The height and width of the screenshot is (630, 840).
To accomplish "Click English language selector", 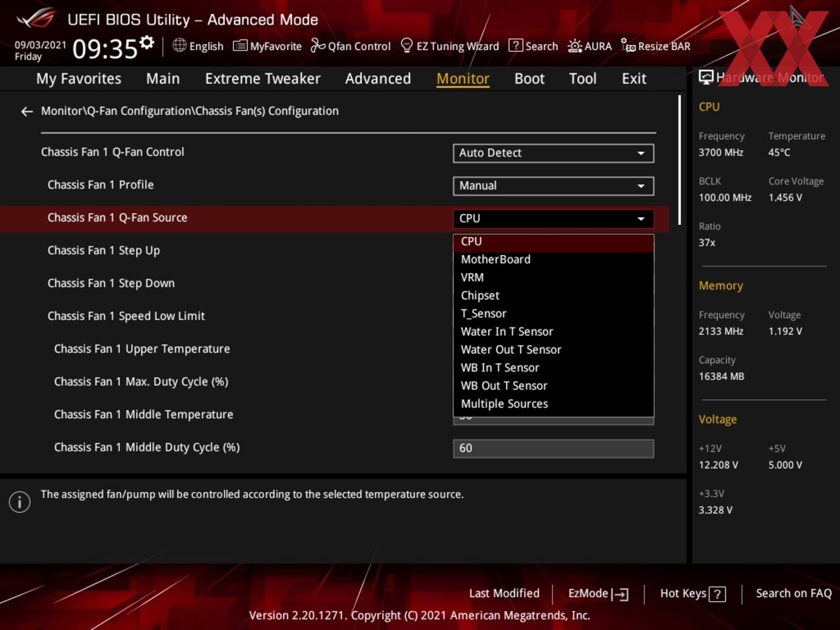I will coord(198,46).
